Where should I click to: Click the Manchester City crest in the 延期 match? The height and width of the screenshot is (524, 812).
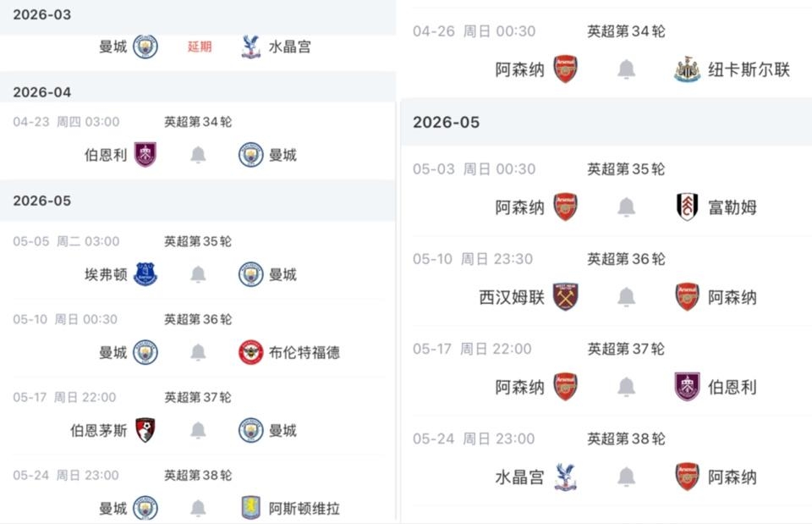point(147,47)
